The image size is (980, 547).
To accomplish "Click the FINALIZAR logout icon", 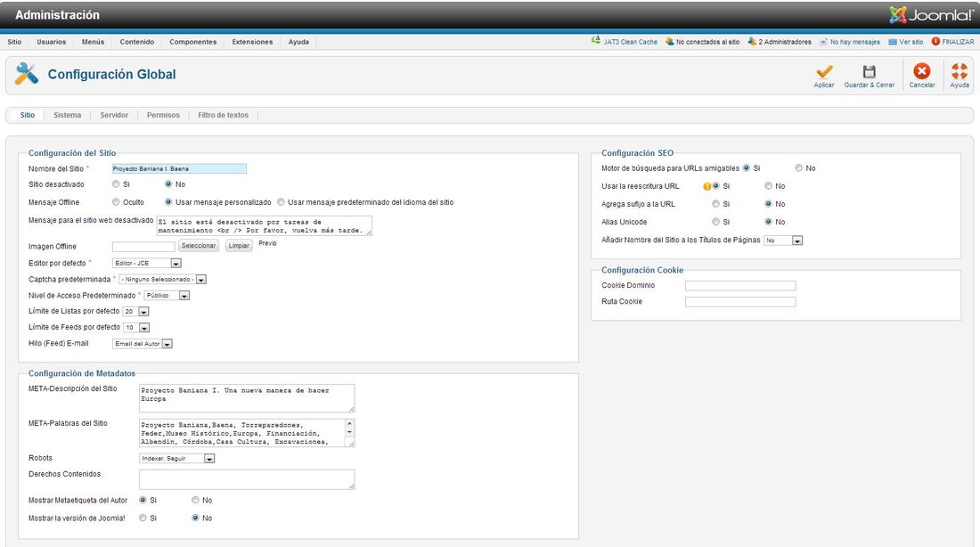I will click(x=935, y=41).
